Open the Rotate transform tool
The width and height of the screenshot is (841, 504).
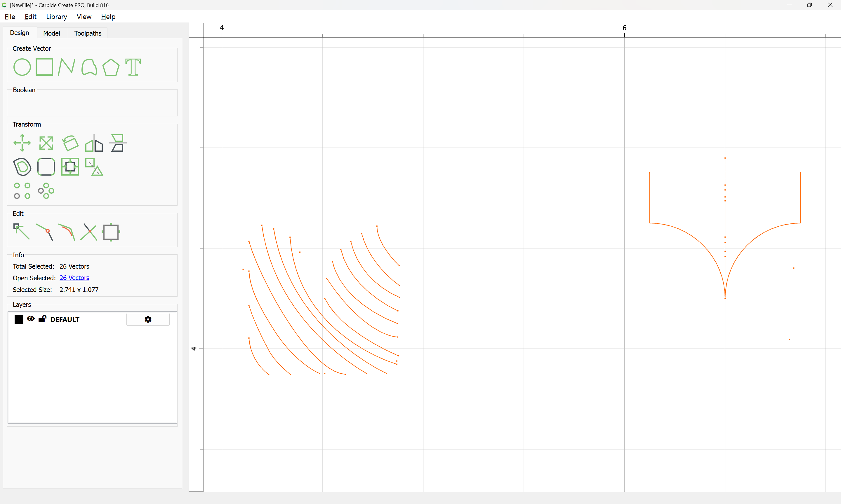tap(70, 143)
